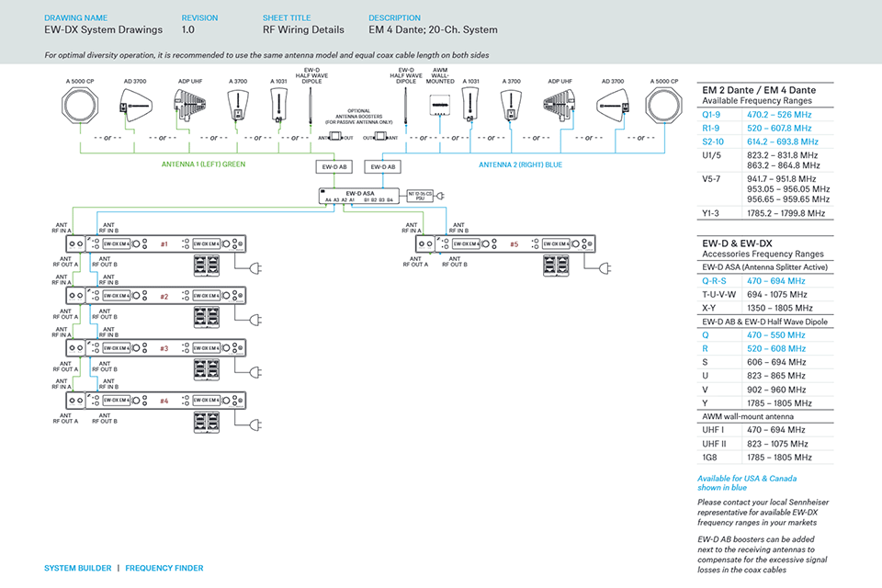Click the 'EM 4 Dante; 20-Ch. System' description
The width and height of the screenshot is (882, 588).
coord(433,29)
